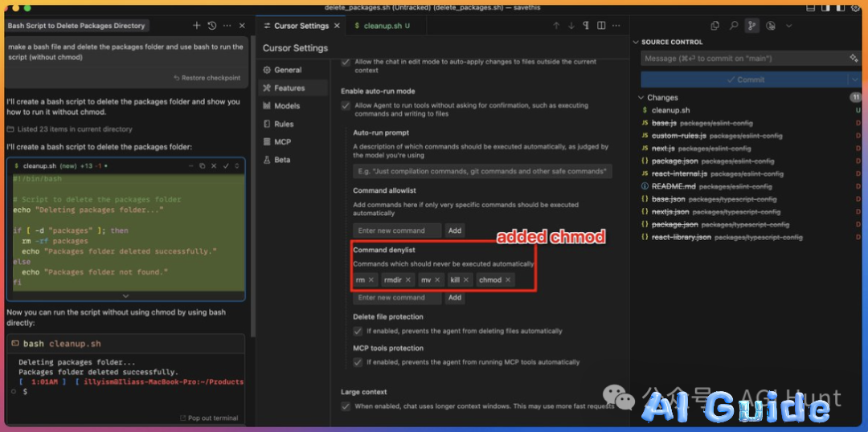Add command to denylist button
This screenshot has height=432, width=868.
[x=454, y=298]
